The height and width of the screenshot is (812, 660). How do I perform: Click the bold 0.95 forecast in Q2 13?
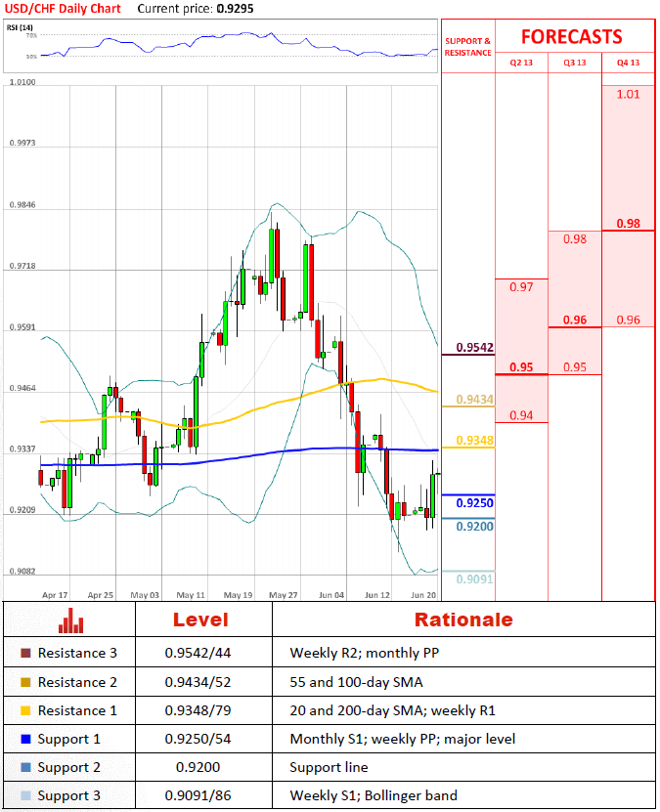tap(521, 367)
